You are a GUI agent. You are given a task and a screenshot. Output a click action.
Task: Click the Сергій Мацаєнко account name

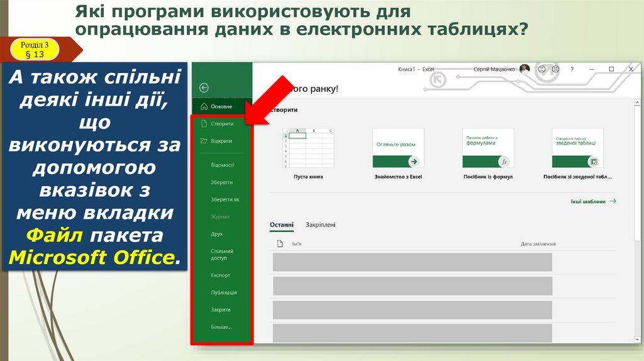494,69
